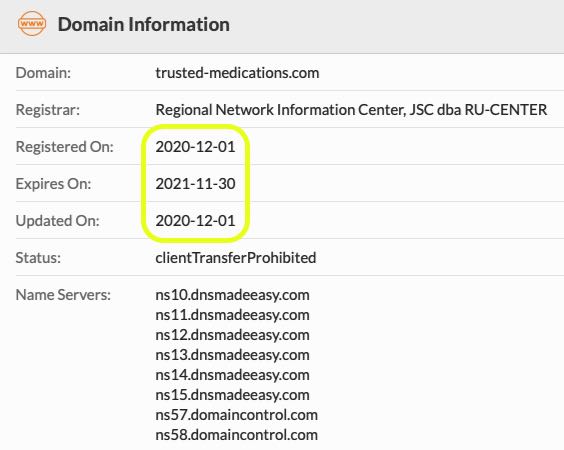564x450 pixels.
Task: Click ns13.dnsmadeeasy.com name server
Action: click(x=232, y=355)
